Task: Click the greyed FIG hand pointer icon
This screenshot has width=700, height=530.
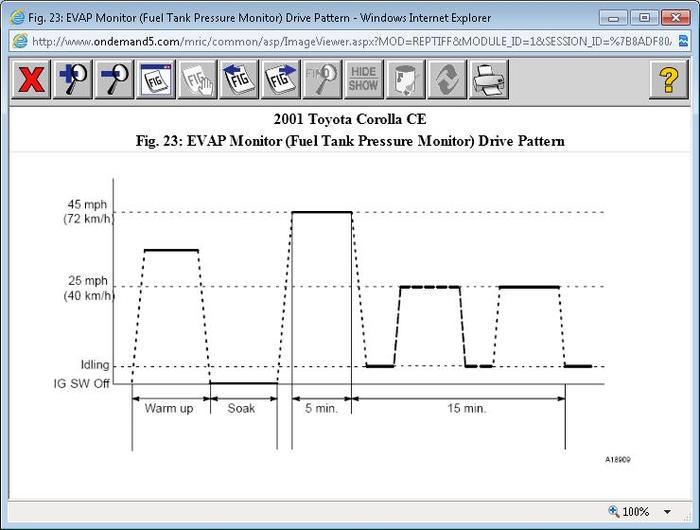Action: pos(197,79)
